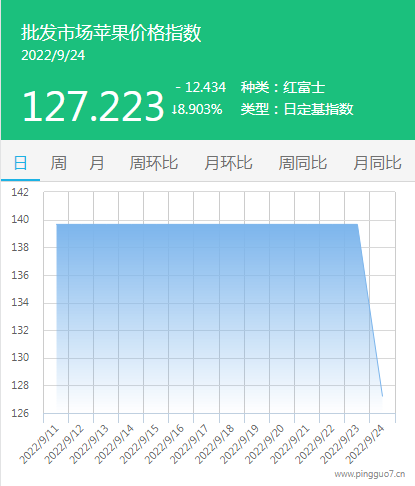Click the index value 127.223
This screenshot has height=486, width=415.
(x=93, y=106)
